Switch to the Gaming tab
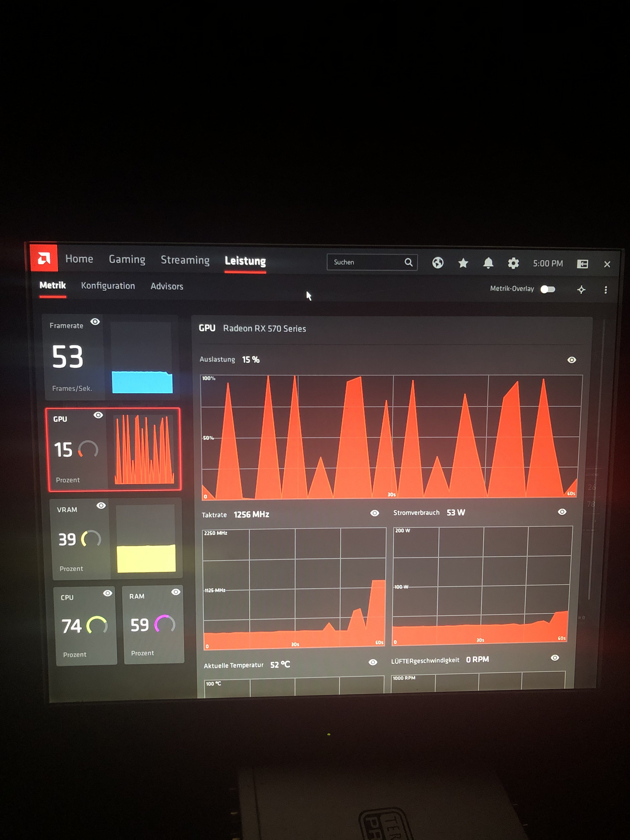The height and width of the screenshot is (840, 630). (127, 259)
